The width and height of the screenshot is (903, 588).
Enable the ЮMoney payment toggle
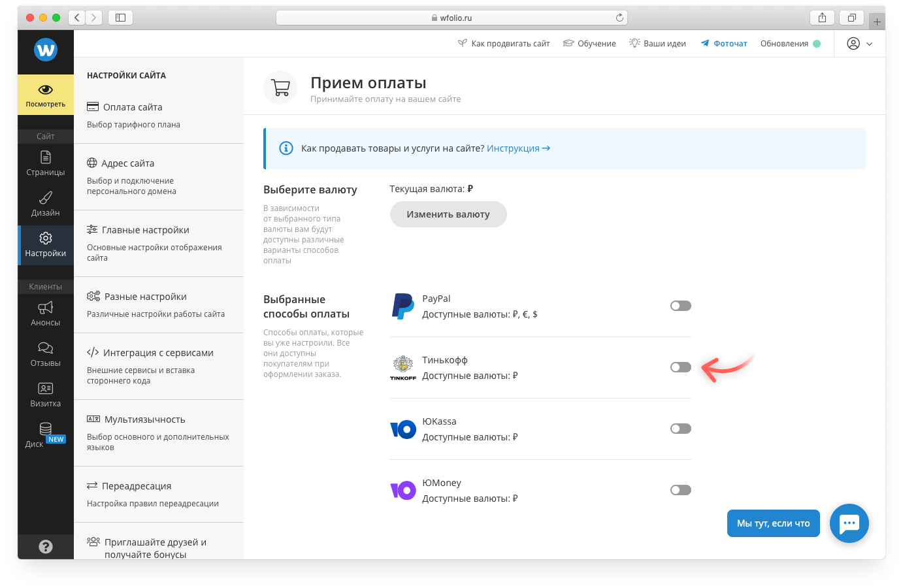pos(681,490)
